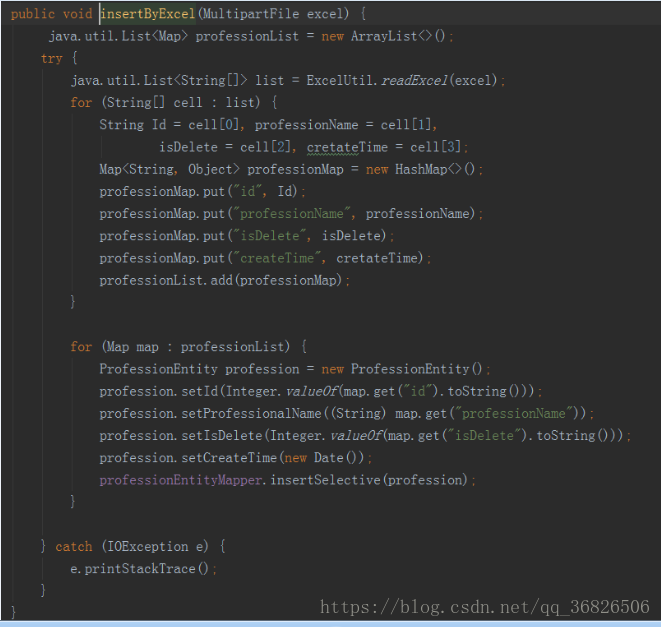The height and width of the screenshot is (627, 661).
Task: Click the MultipartFile parameter type
Action: [251, 14]
